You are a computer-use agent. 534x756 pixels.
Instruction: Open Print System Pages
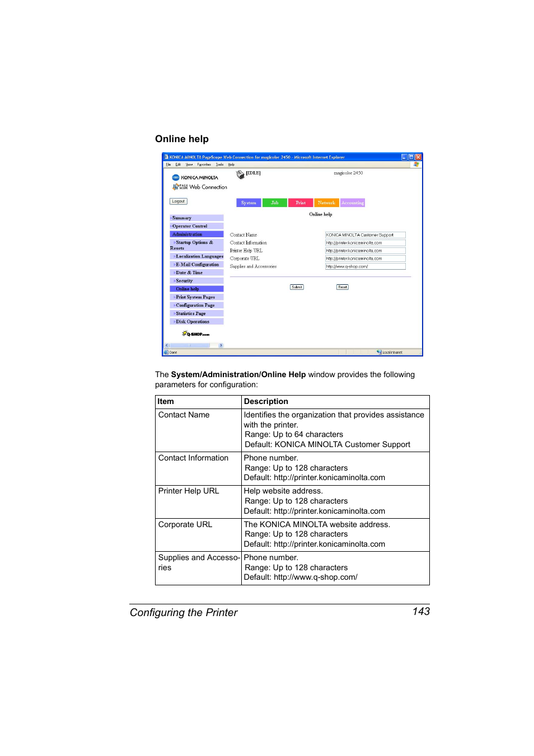196,297
